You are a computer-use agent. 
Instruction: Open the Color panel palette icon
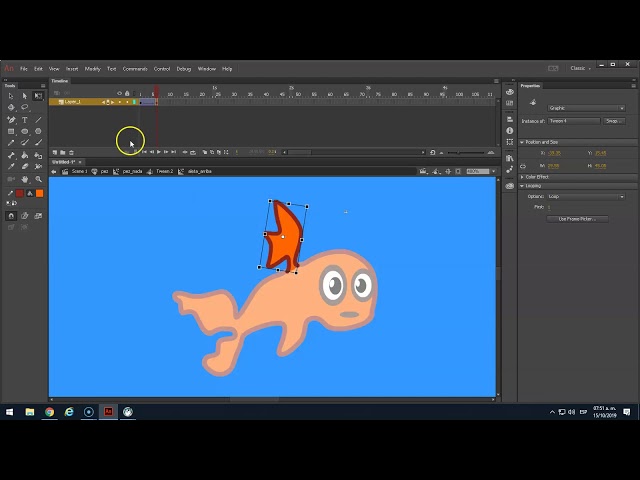[x=509, y=92]
